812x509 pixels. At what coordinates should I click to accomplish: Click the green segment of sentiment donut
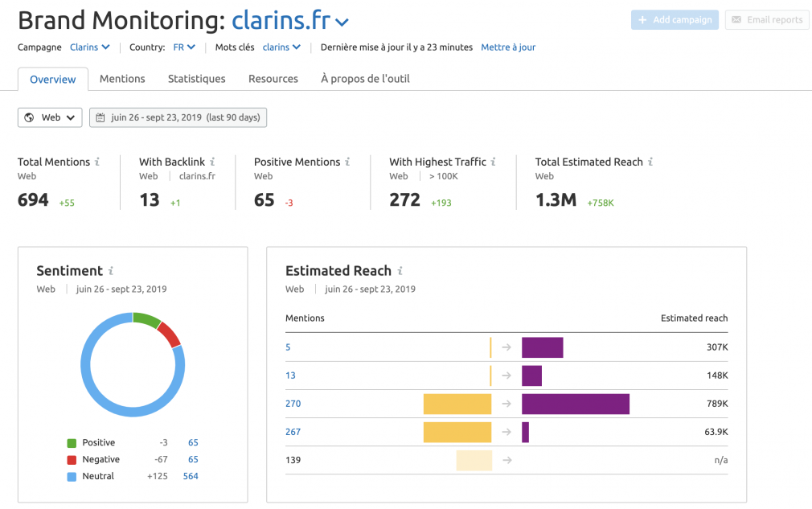pos(146,319)
